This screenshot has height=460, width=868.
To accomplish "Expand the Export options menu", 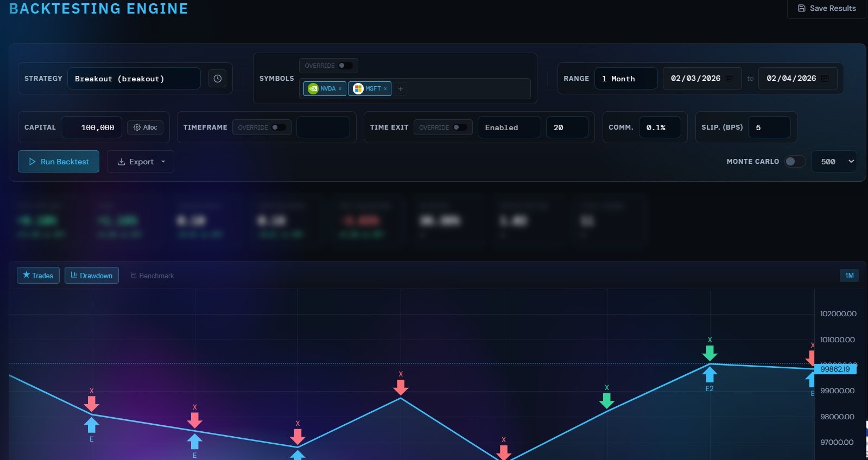I will click(x=141, y=162).
